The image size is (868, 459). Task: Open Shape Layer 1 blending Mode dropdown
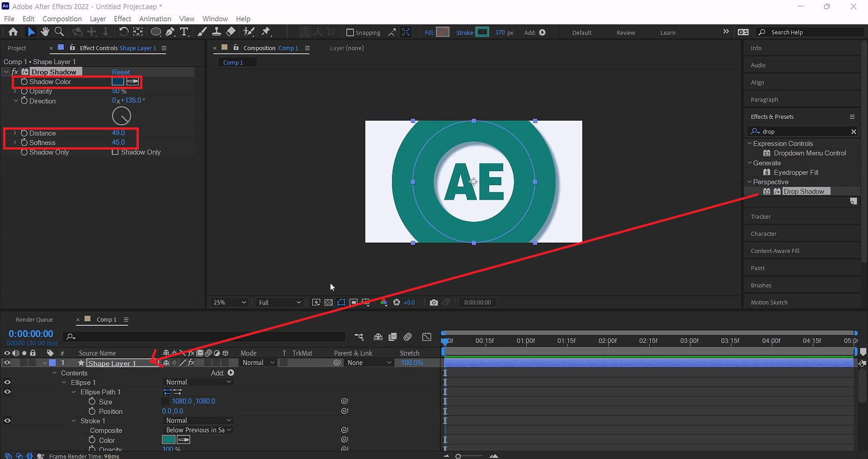258,363
